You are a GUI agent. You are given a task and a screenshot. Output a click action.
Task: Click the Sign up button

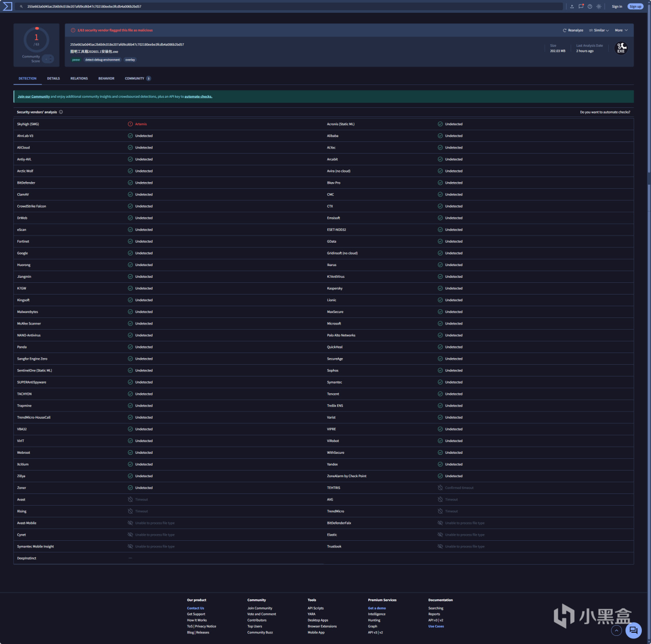635,7
